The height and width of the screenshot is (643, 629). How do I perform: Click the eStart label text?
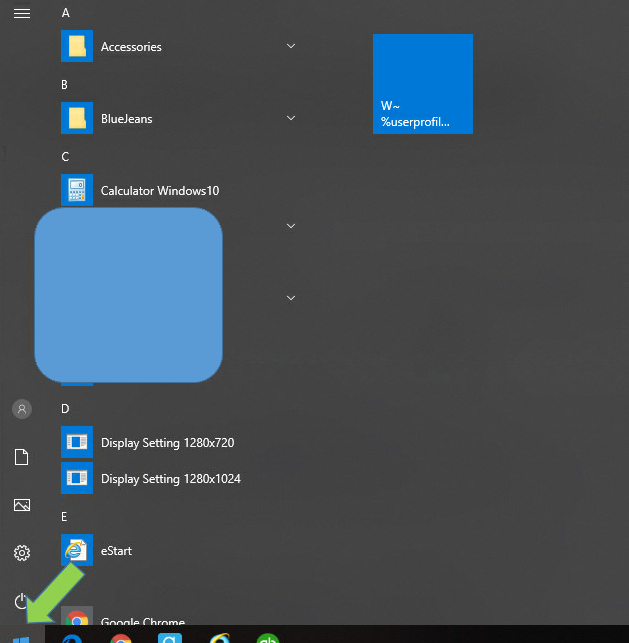[116, 551]
